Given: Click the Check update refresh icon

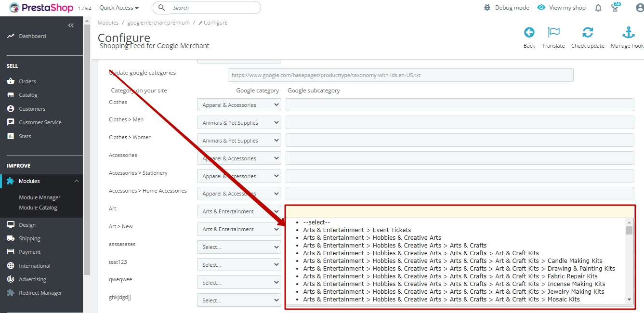Looking at the screenshot, I should (x=588, y=33).
